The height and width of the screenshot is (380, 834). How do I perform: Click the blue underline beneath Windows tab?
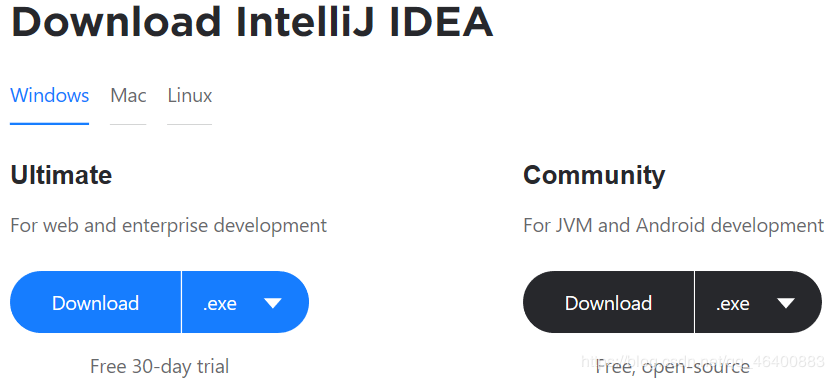49,124
